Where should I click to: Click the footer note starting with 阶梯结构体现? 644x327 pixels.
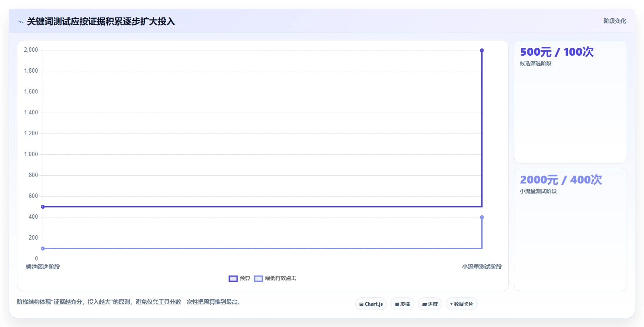point(129,302)
